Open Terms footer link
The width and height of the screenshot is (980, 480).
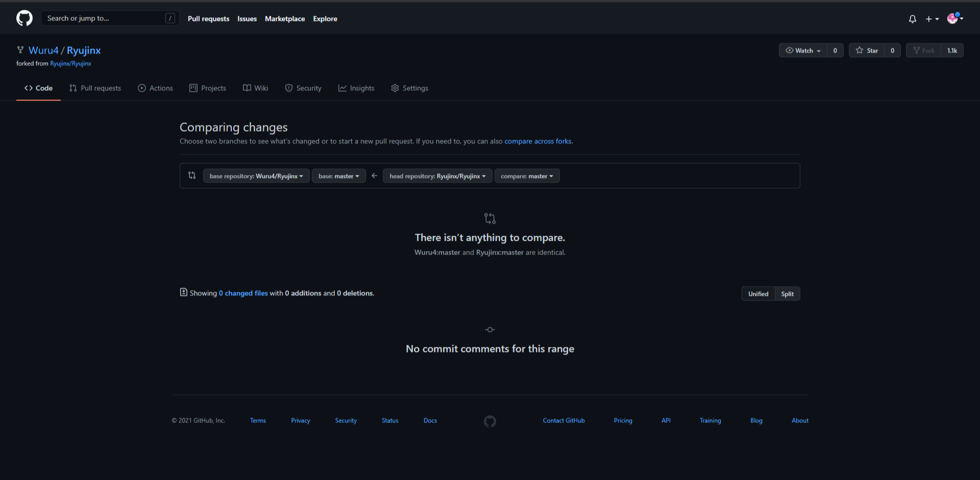[258, 421]
